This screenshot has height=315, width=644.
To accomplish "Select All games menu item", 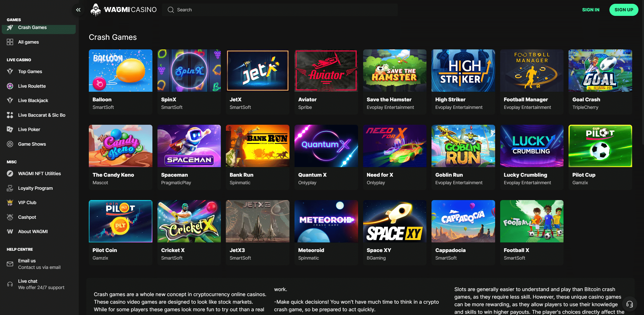I will pos(29,42).
